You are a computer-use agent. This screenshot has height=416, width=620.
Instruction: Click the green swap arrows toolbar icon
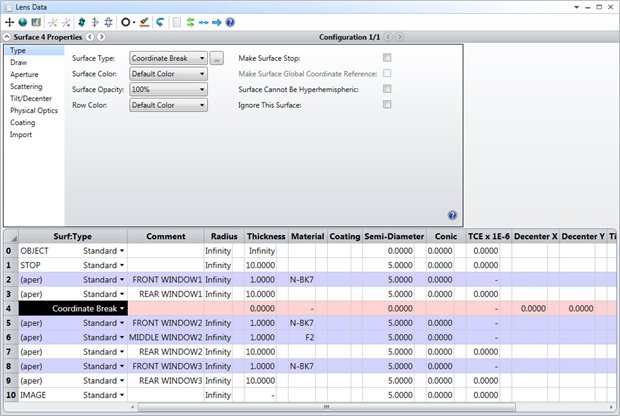[191, 22]
